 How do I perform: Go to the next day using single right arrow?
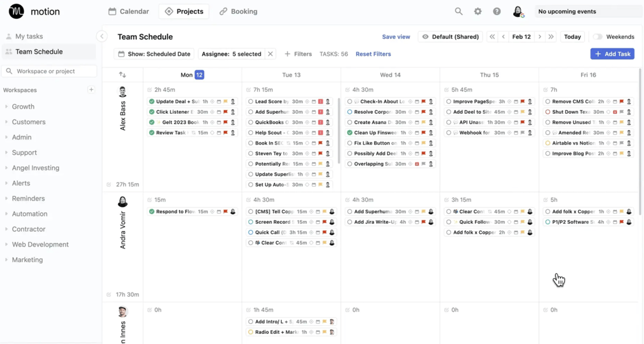[540, 36]
